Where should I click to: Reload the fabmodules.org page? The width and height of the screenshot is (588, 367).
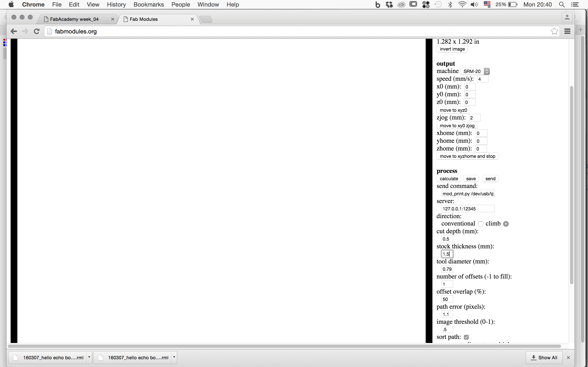coord(37,31)
